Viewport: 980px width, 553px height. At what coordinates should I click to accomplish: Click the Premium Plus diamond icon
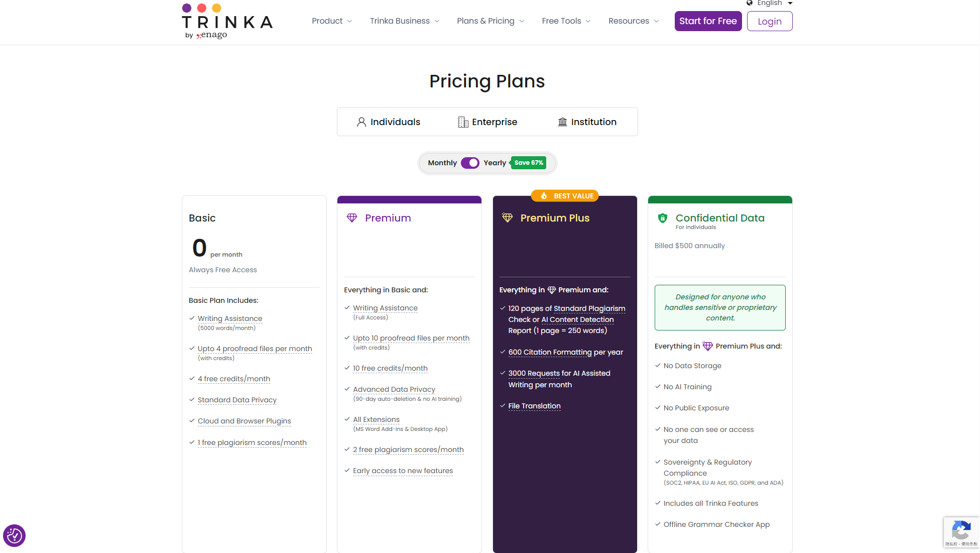507,218
